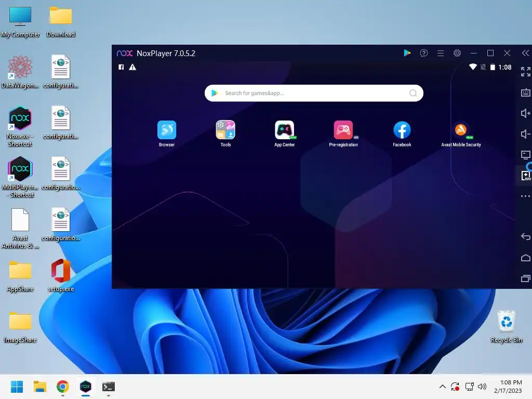Screen dimensions: 532x399
Task: Click the warning triangle in Android status bar
Action: (132, 67)
